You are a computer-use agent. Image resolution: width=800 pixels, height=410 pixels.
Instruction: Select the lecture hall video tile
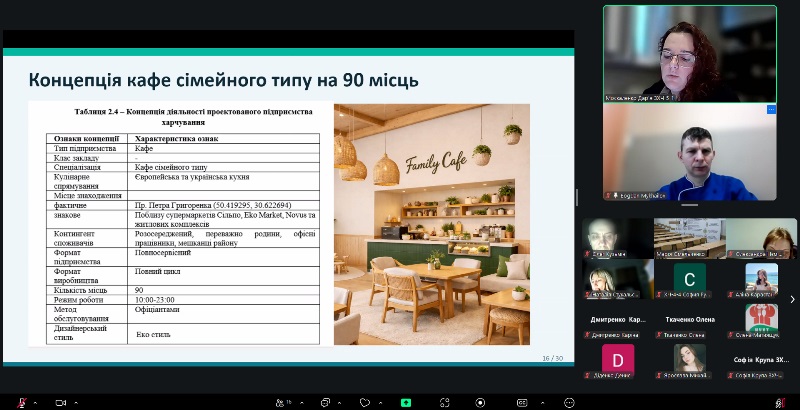(x=689, y=238)
